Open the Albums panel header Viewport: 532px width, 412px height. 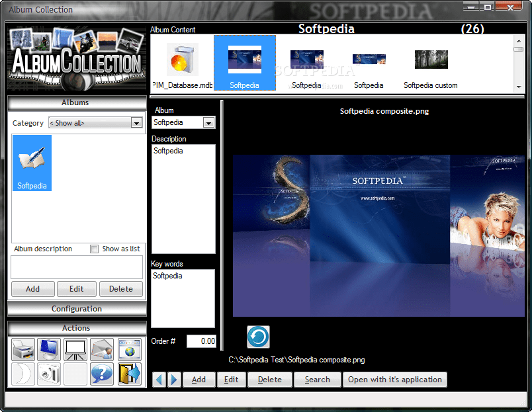pos(77,103)
